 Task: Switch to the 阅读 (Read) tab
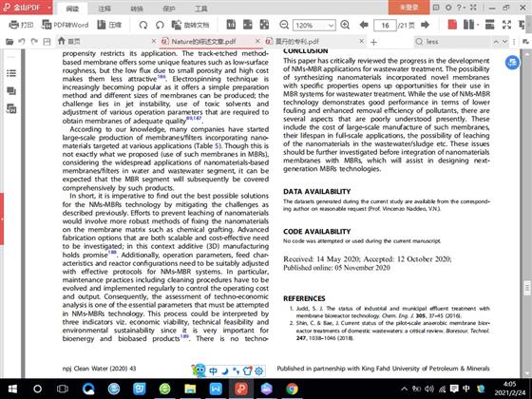(x=72, y=9)
